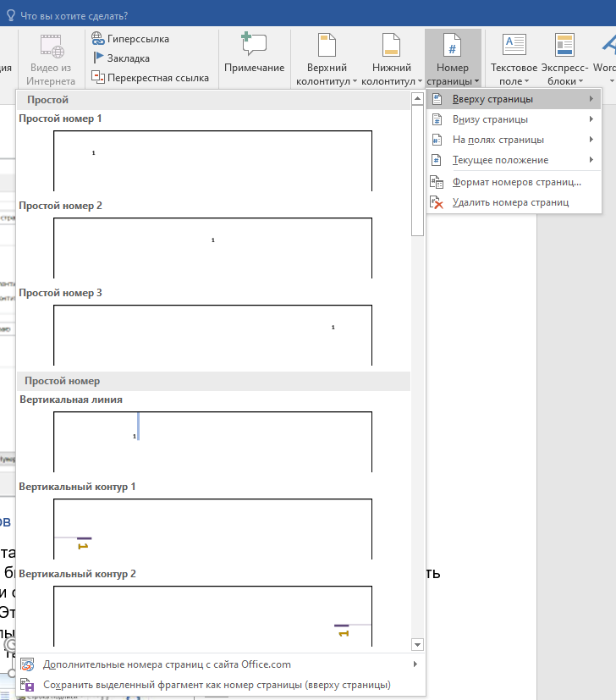Viewport: 616px width, 700px height.
Task: Click the Текстовое поле text box icon
Action: tap(514, 44)
